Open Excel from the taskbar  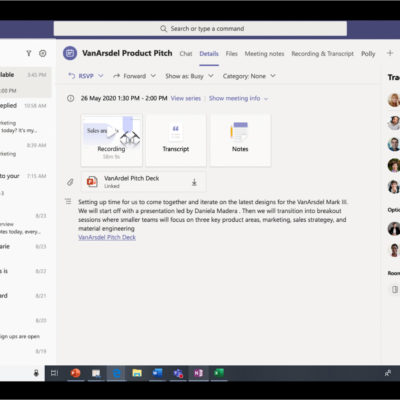[219, 373]
